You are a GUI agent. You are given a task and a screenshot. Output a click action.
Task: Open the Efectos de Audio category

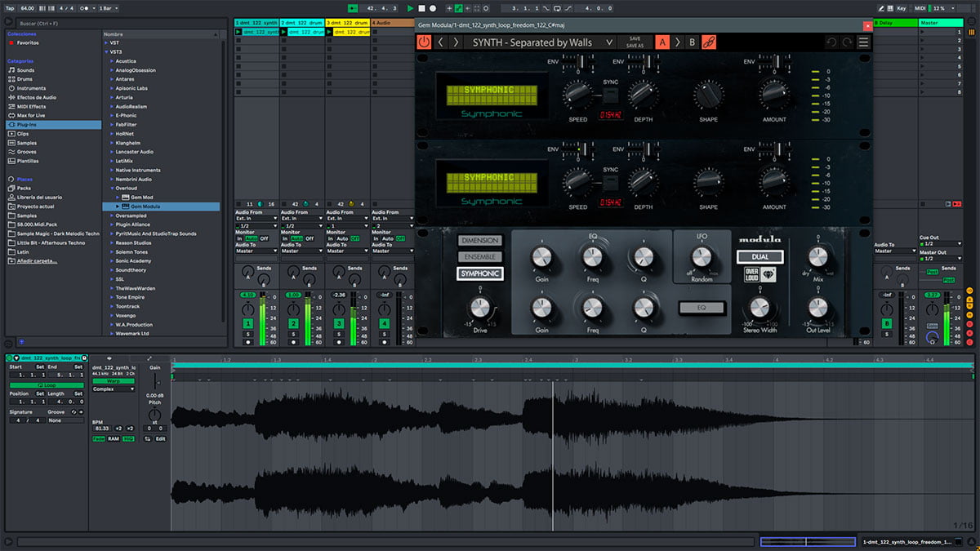pos(37,97)
